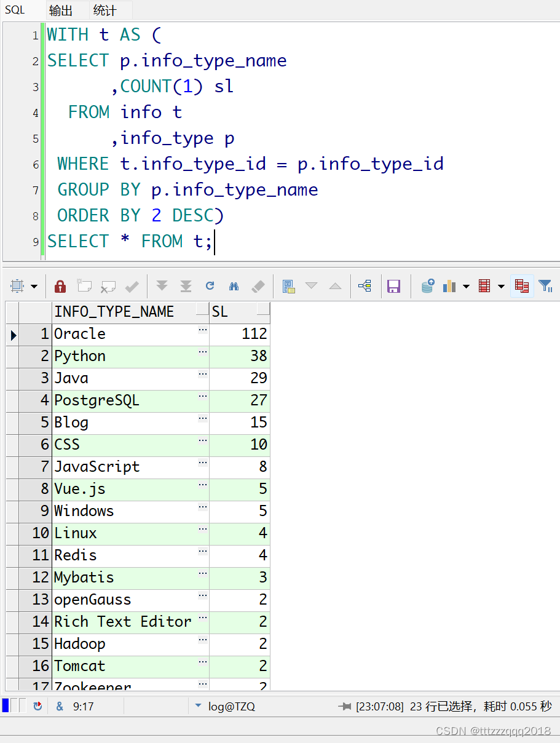
Task: Select the CSS cell
Action: click(x=130, y=445)
